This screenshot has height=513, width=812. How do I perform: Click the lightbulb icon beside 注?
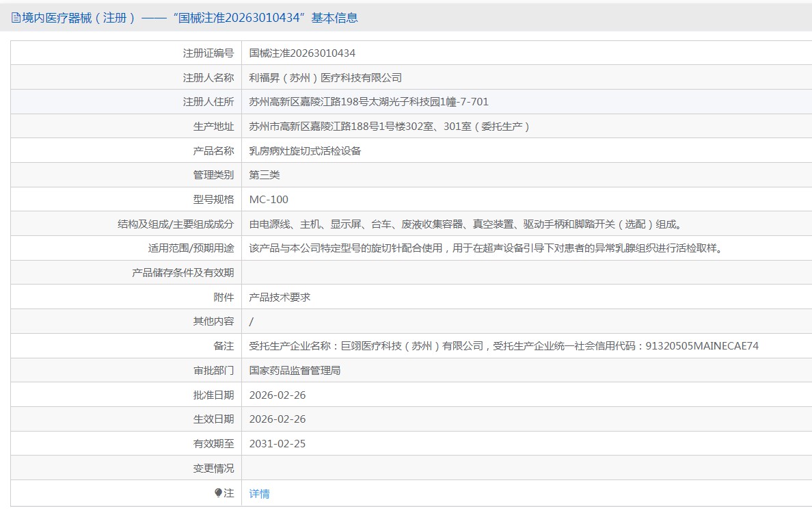(219, 492)
